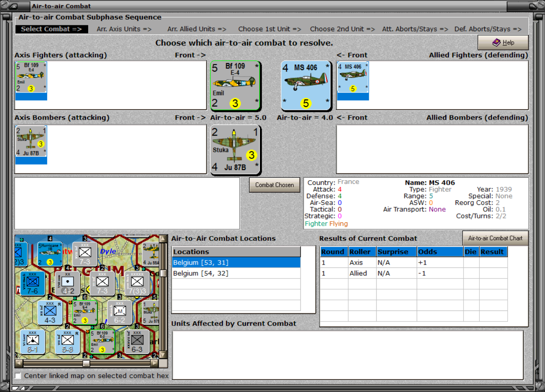Click the Round column header
Screen dimensions: 545x392
[x=334, y=252]
